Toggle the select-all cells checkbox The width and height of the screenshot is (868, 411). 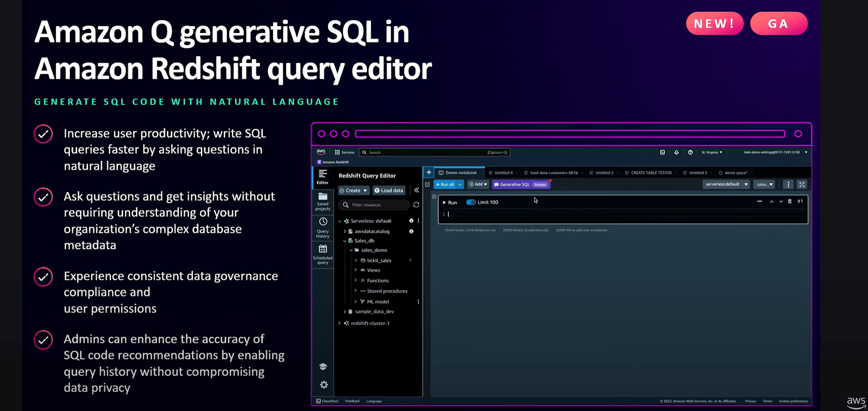pyautogui.click(x=427, y=185)
